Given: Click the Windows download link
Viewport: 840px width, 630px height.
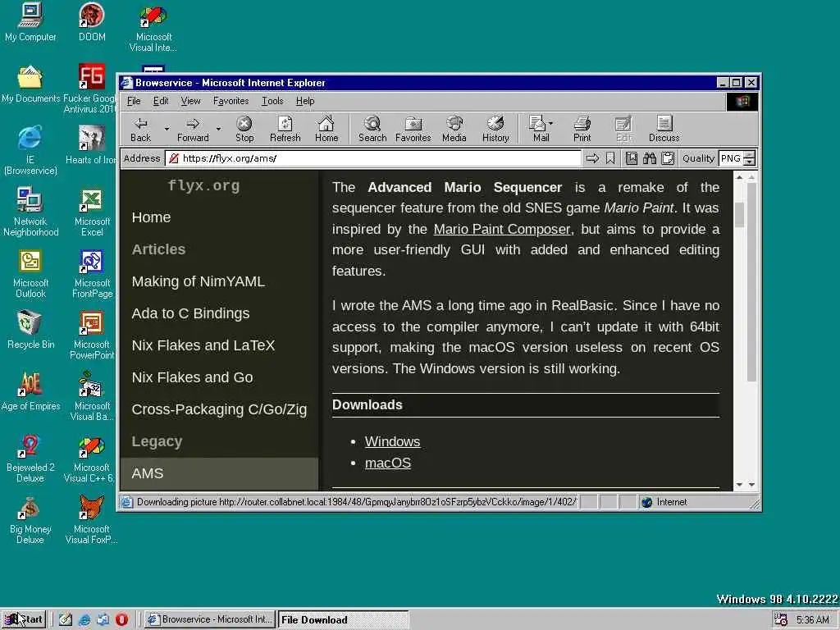Looking at the screenshot, I should [392, 441].
